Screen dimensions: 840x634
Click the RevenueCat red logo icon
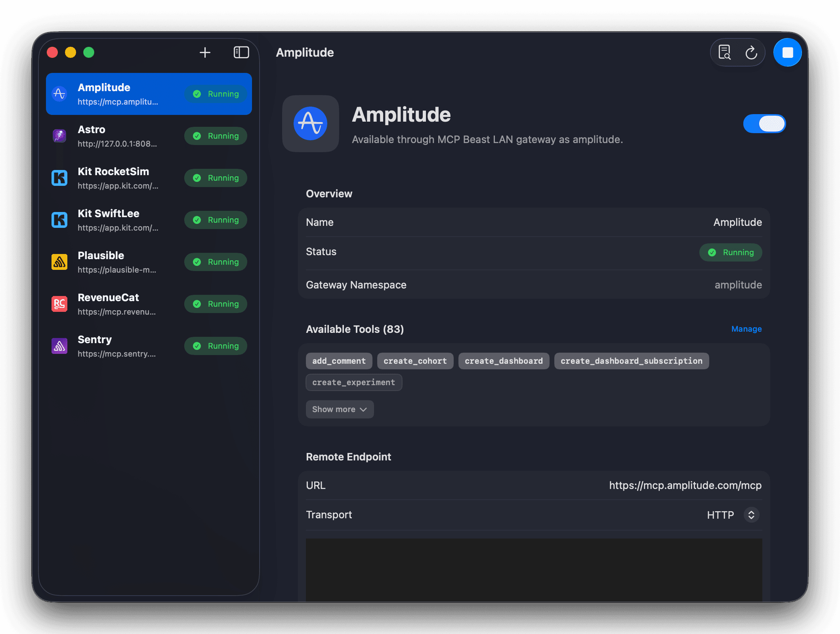click(59, 304)
